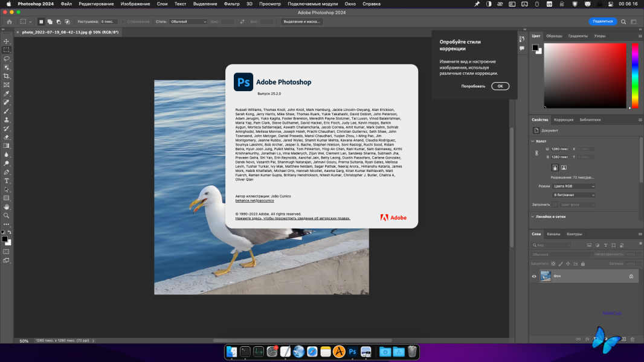Image resolution: width=644 pixels, height=362 pixels.
Task: Hide the Фон layer with eye icon
Action: point(534,276)
